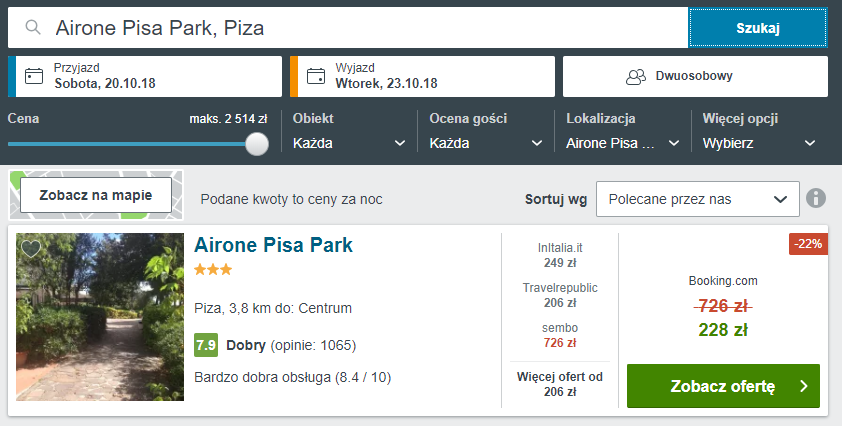This screenshot has height=426, width=842.
Task: Click the magnifying glass search icon
Action: [x=33, y=27]
